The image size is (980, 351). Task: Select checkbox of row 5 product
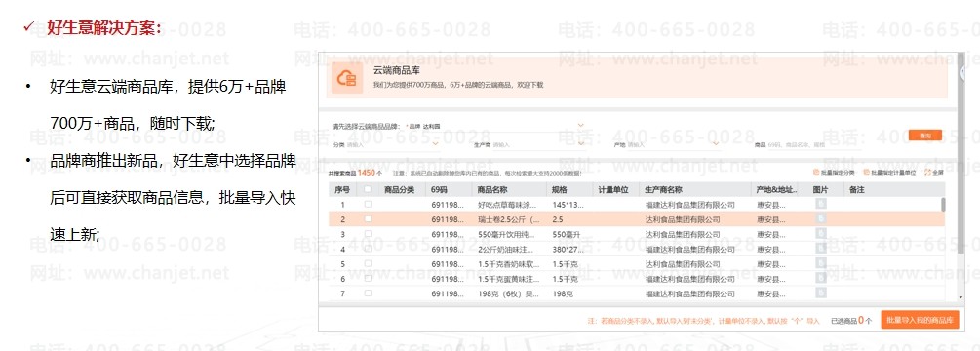point(368,263)
